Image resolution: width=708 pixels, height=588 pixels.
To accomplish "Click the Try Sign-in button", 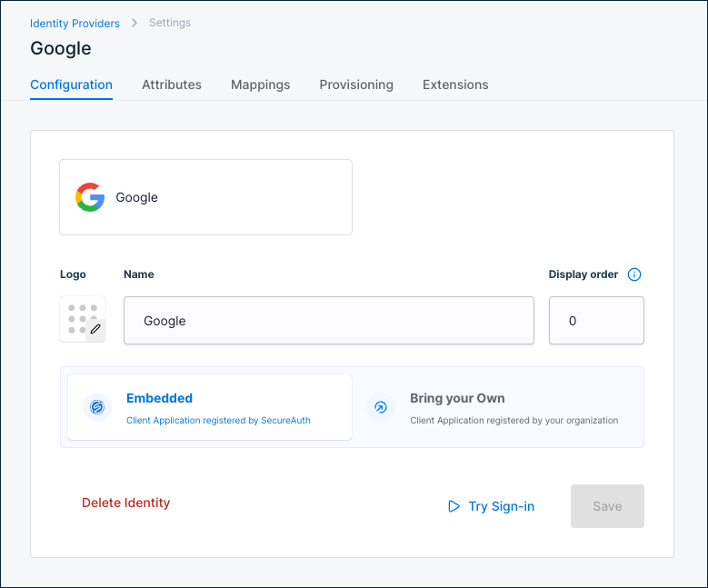I will click(492, 506).
